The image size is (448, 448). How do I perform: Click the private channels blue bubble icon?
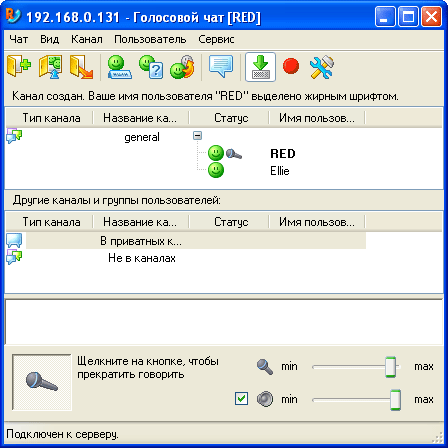(14, 240)
